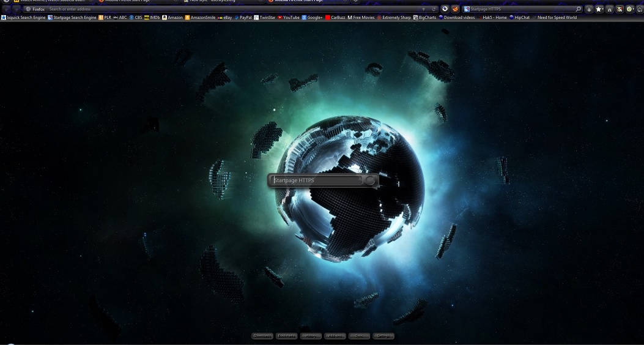
Task: Open the CarBuzz bookmark
Action: [x=335, y=18]
